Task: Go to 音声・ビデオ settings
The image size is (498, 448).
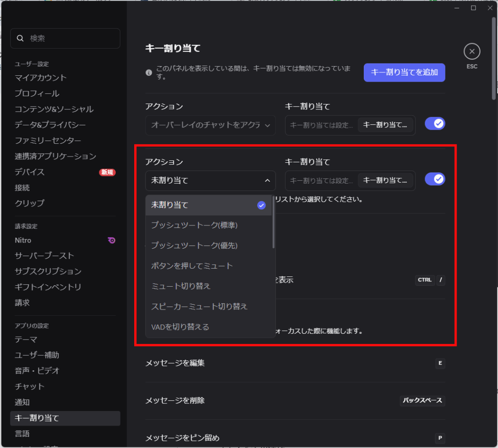Action: coord(37,371)
